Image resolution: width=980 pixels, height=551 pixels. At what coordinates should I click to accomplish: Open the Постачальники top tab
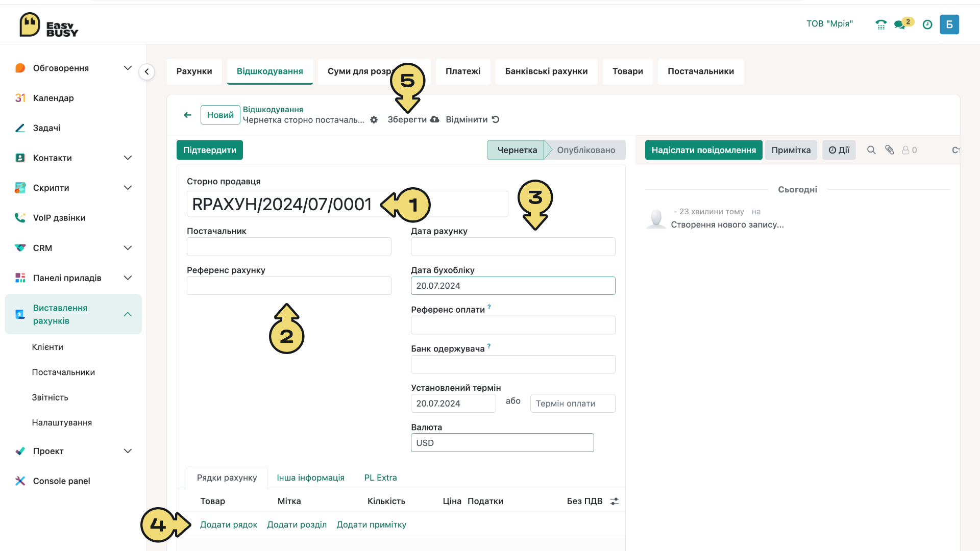(701, 71)
